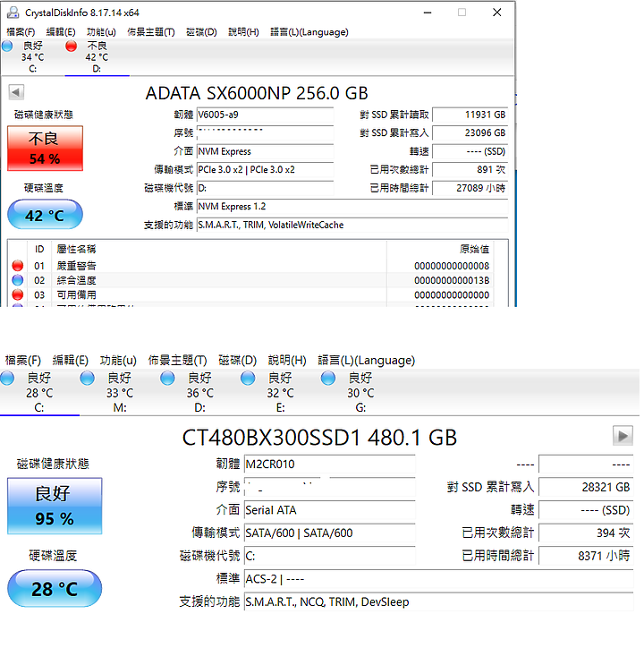Image resolution: width=644 pixels, height=648 pixels.
Task: Click red status dot of attribute 03 可用備用
Action: 17,294
